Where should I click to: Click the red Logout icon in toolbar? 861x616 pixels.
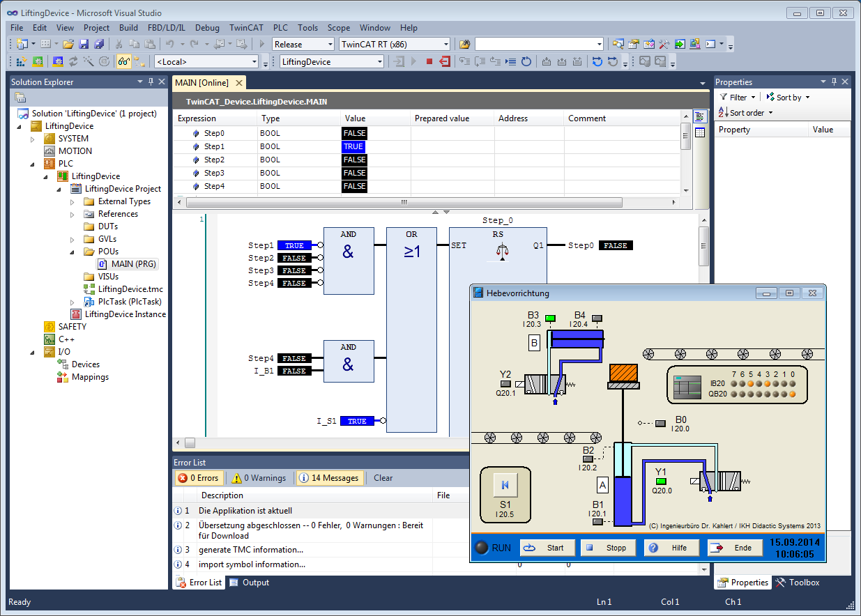pyautogui.click(x=444, y=61)
